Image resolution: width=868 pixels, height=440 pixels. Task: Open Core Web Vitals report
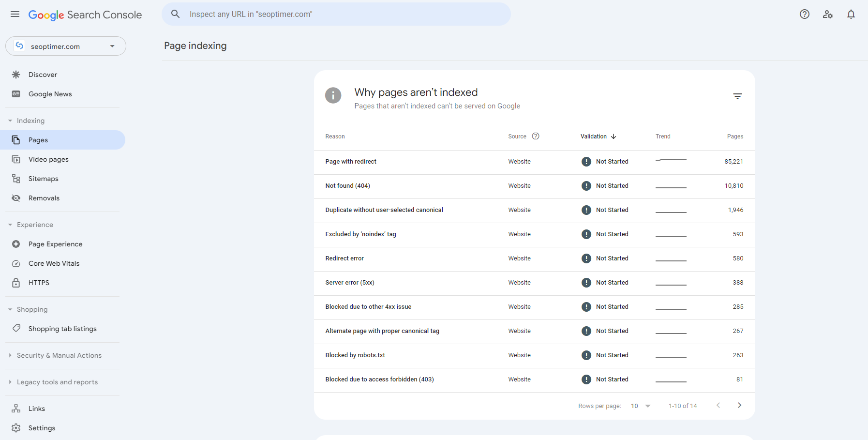[x=54, y=263]
